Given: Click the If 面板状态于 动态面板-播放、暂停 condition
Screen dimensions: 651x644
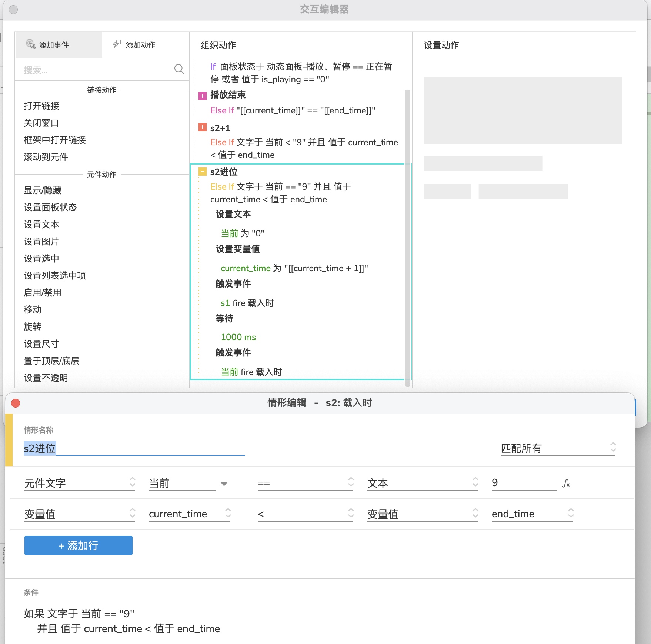Looking at the screenshot, I should point(301,73).
